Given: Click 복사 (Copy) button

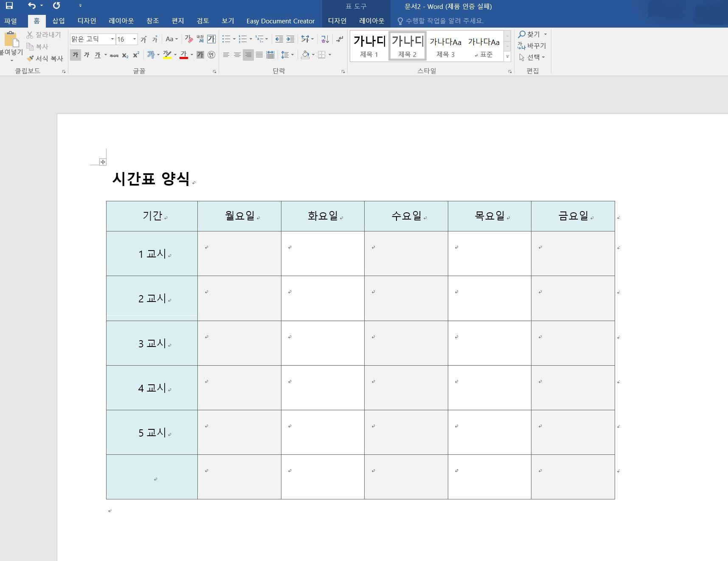Looking at the screenshot, I should pos(37,47).
